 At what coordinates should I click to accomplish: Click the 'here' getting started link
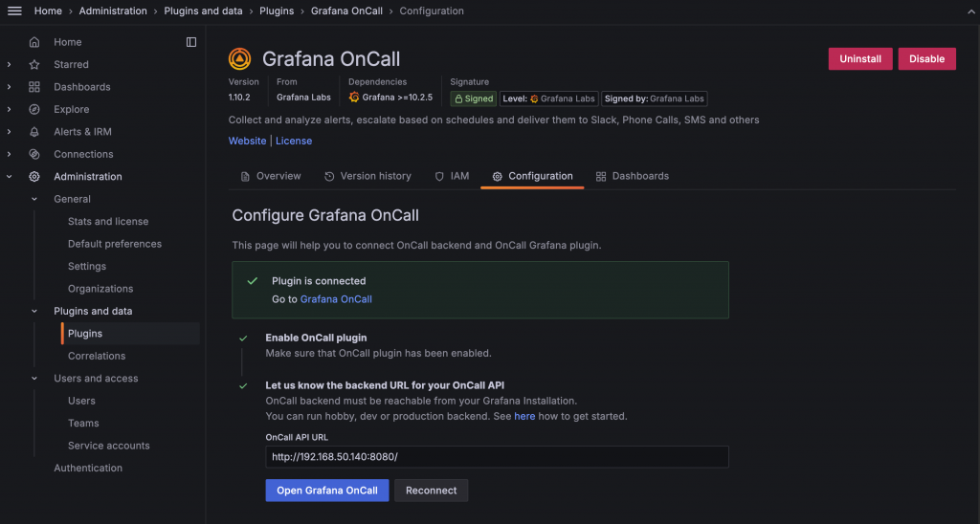click(524, 416)
